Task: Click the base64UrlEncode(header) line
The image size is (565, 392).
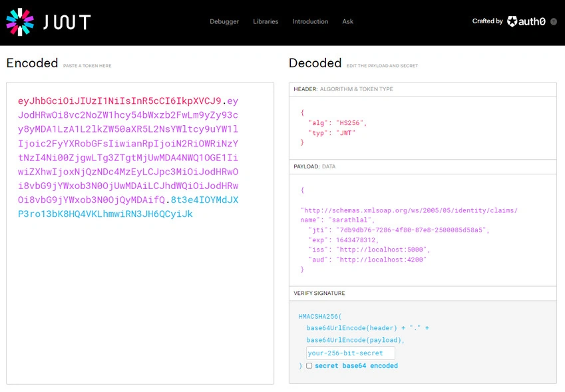Action: pyautogui.click(x=367, y=328)
